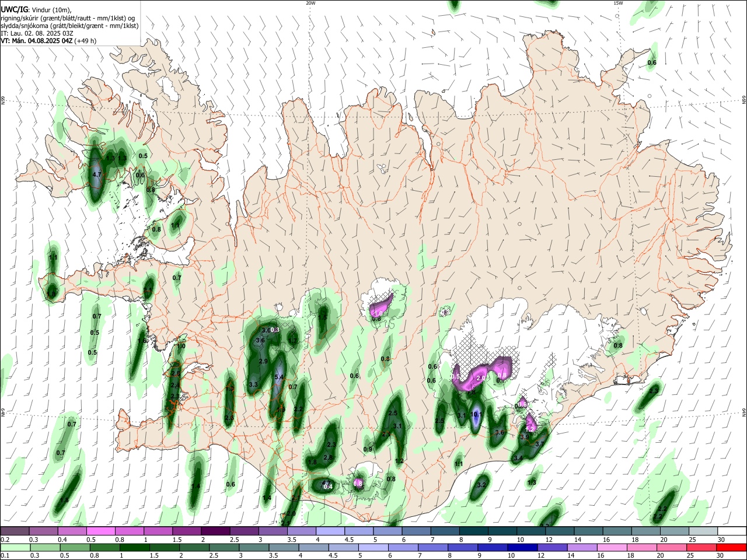The width and height of the screenshot is (747, 560).
Task: Click the 3.7 precipitation value label
Action: [x=539, y=444]
